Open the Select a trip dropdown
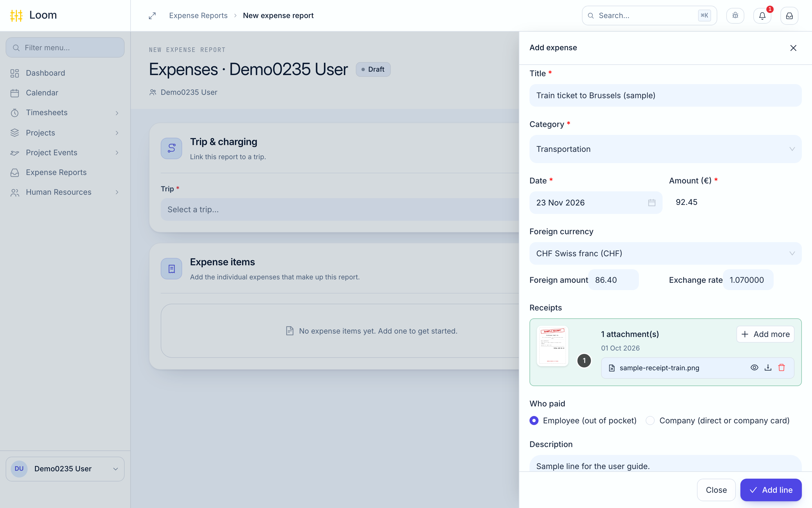The width and height of the screenshot is (812, 508). (x=340, y=209)
